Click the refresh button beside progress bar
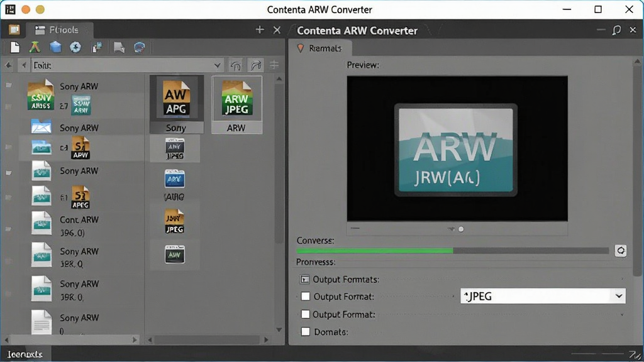This screenshot has height=362, width=644. point(621,250)
